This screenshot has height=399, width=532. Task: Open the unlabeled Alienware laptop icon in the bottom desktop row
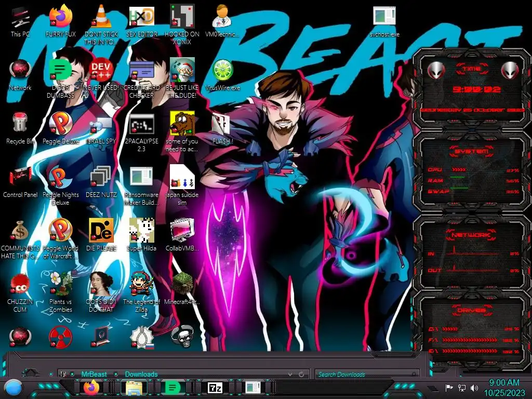[101, 337]
